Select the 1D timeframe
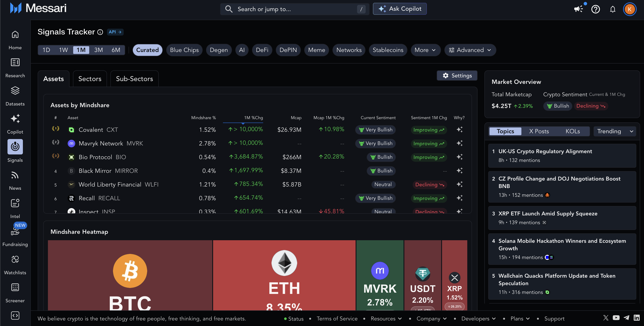Image resolution: width=644 pixels, height=326 pixels. (x=46, y=50)
